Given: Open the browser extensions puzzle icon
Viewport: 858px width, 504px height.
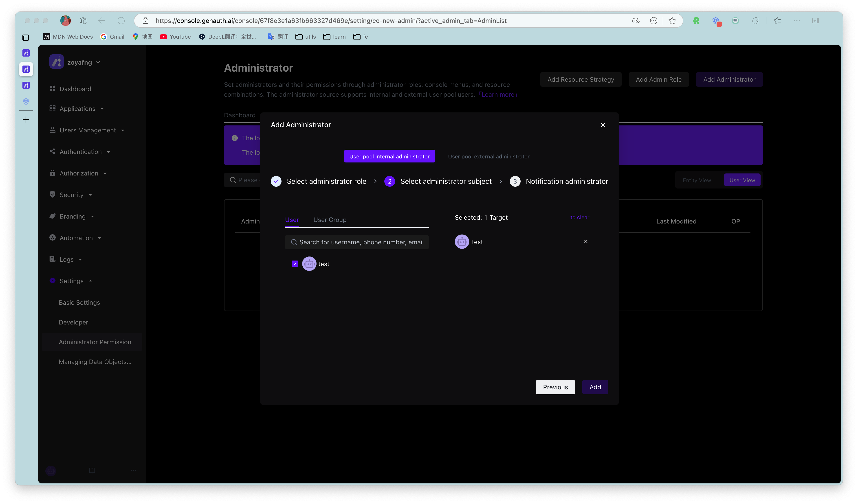Looking at the screenshot, I should pyautogui.click(x=755, y=21).
